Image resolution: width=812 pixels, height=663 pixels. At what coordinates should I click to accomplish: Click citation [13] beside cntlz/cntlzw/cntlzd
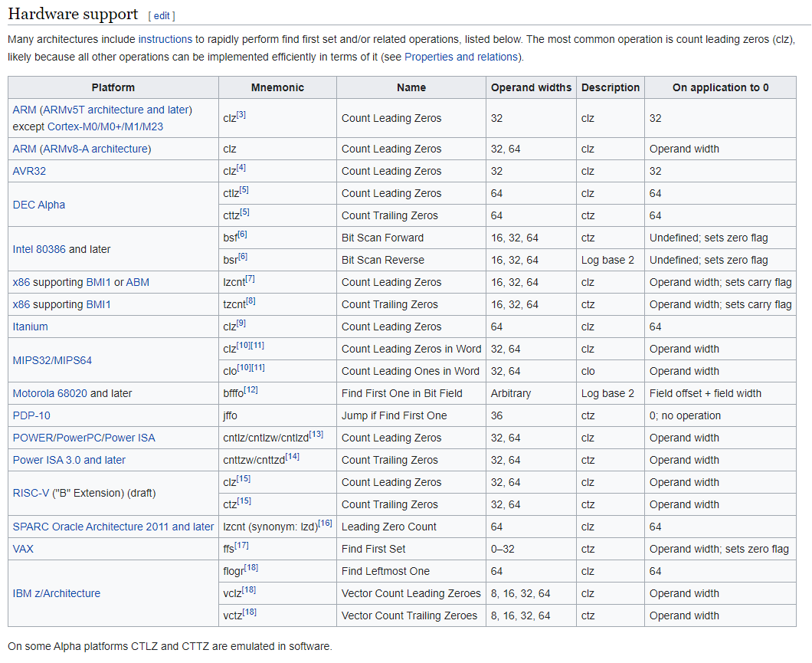(x=316, y=435)
